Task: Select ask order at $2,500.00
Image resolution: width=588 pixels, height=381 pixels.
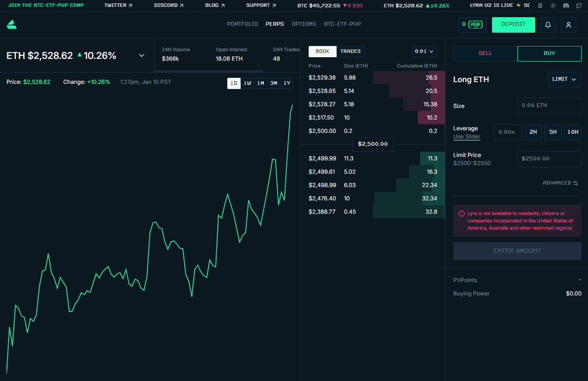Action: (373, 131)
